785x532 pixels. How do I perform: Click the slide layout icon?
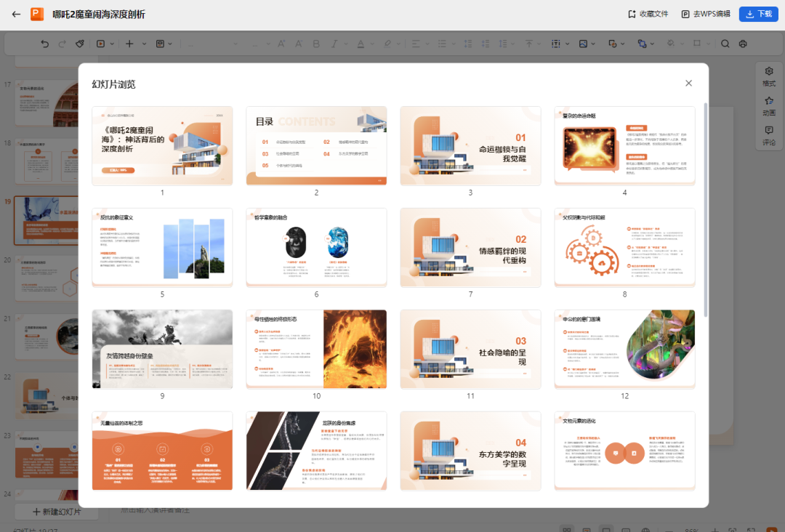click(160, 44)
